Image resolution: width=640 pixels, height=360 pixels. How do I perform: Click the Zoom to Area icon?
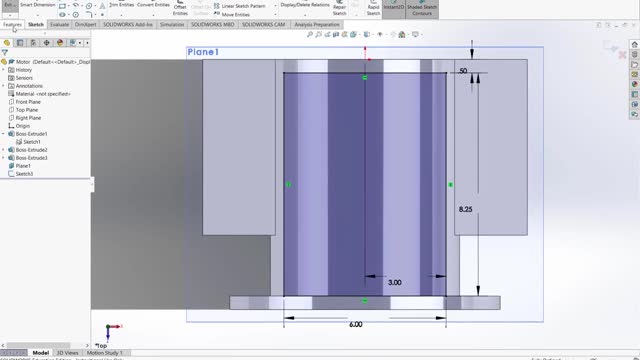pyautogui.click(x=318, y=35)
